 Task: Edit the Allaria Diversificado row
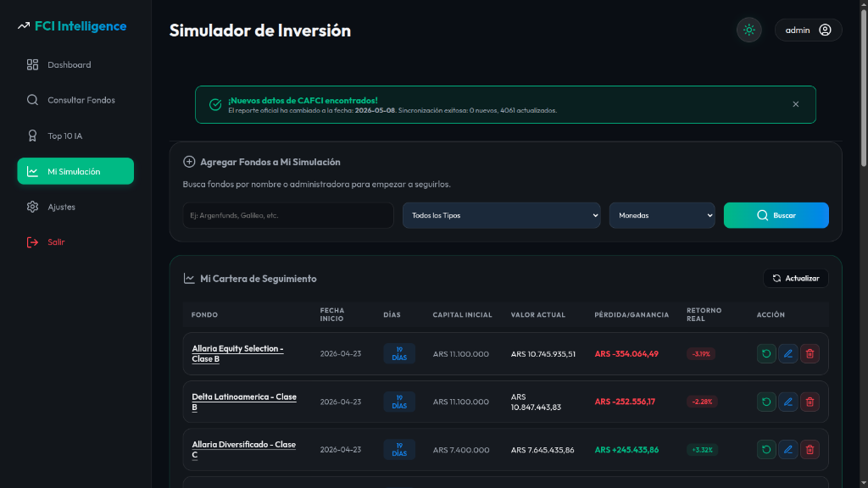click(787, 450)
